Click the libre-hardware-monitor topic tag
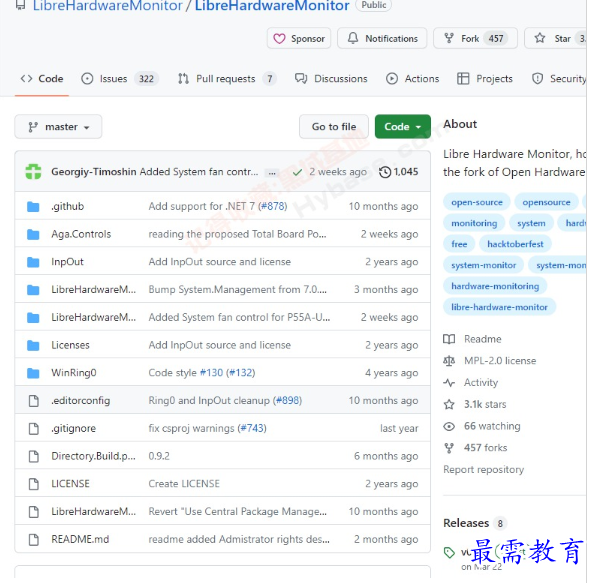592x583 pixels. click(x=499, y=307)
